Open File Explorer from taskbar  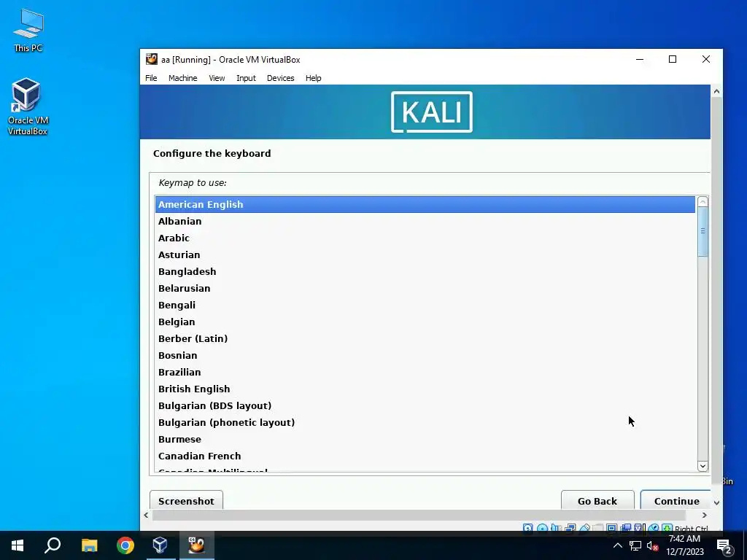tap(89, 545)
